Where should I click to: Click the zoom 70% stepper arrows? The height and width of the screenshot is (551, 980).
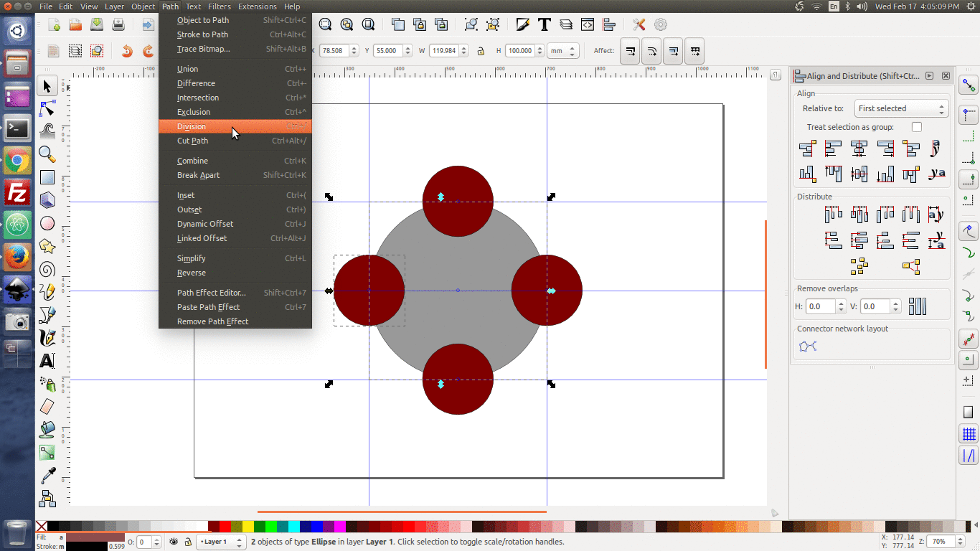961,541
